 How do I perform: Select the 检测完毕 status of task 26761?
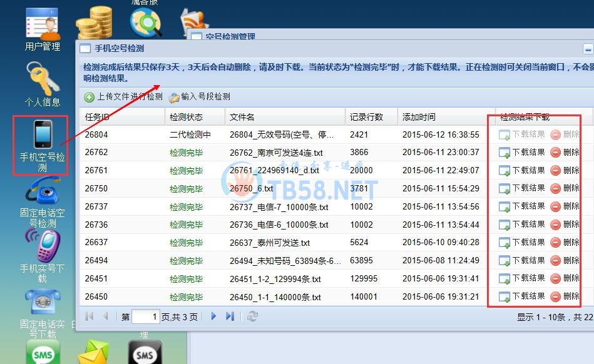coord(186,171)
